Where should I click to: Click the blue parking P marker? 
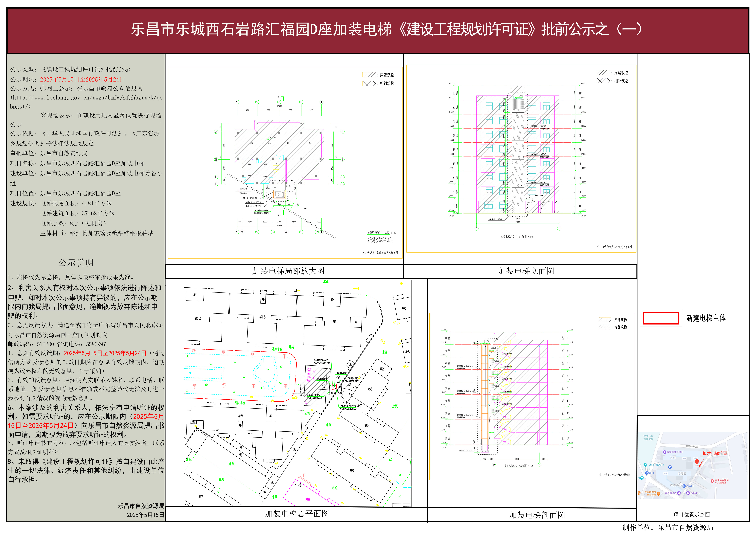click(670, 467)
